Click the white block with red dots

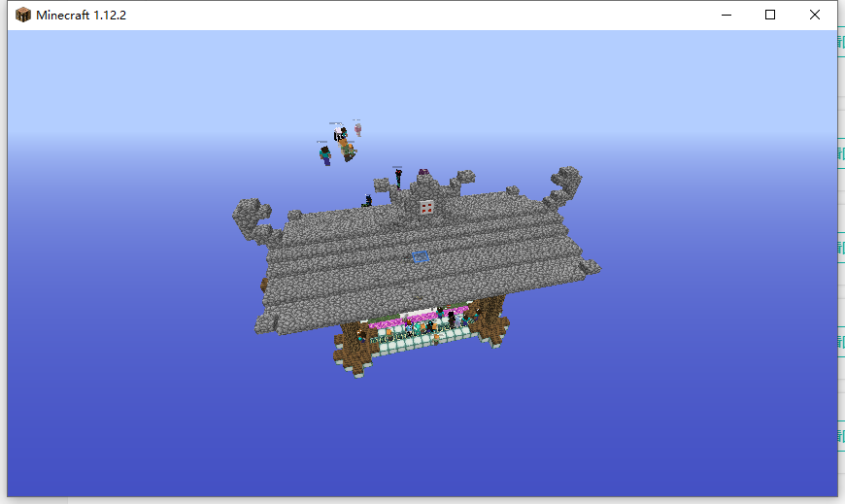point(426,208)
